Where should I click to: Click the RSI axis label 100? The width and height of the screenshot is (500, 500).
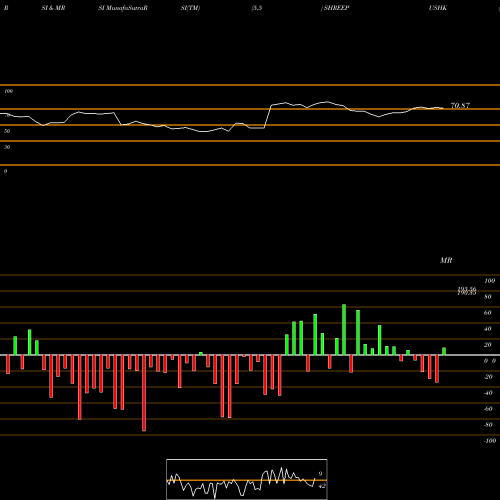click(8, 91)
